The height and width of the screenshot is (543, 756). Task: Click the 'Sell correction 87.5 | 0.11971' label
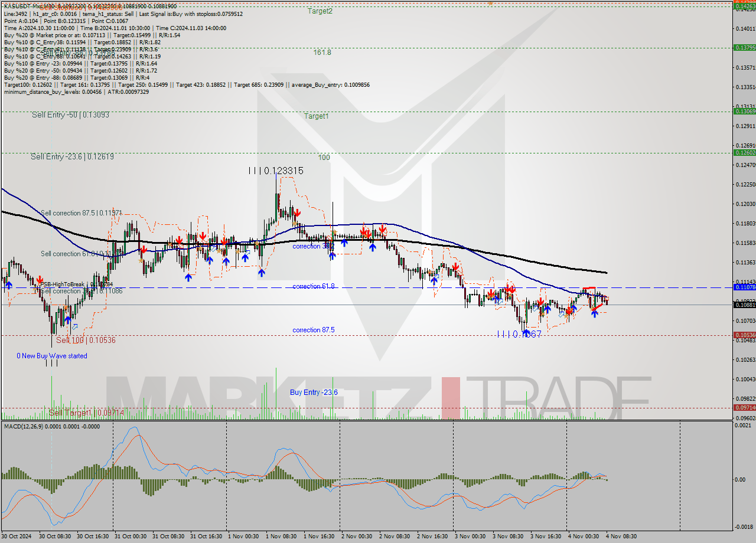coord(82,212)
